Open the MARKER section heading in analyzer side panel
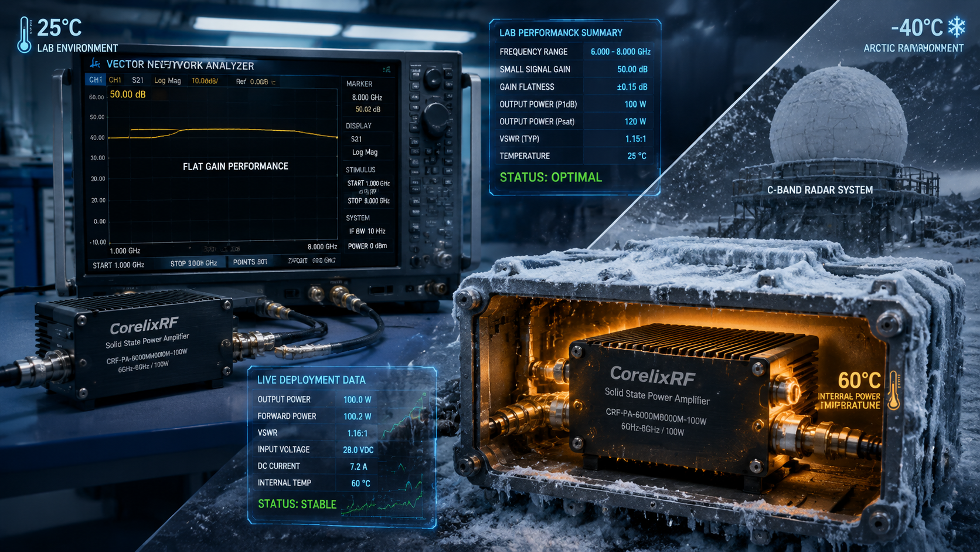Viewport: 980px width, 552px height. (x=359, y=84)
